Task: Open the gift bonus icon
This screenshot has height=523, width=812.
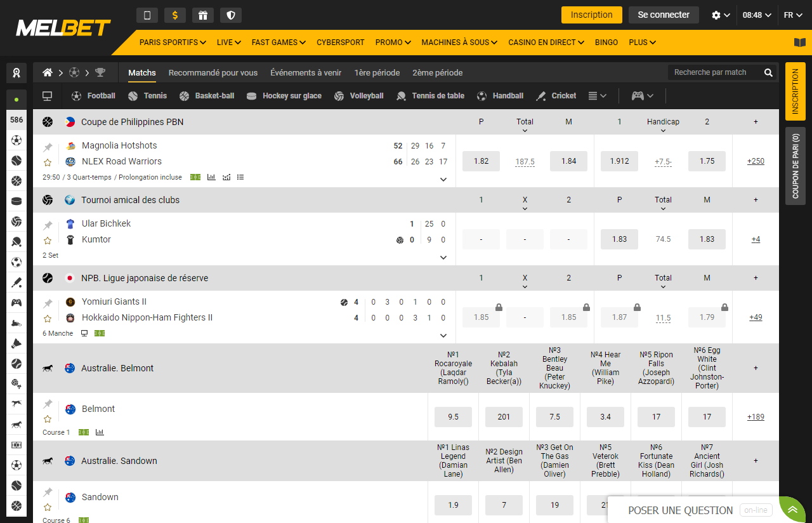Action: 202,15
